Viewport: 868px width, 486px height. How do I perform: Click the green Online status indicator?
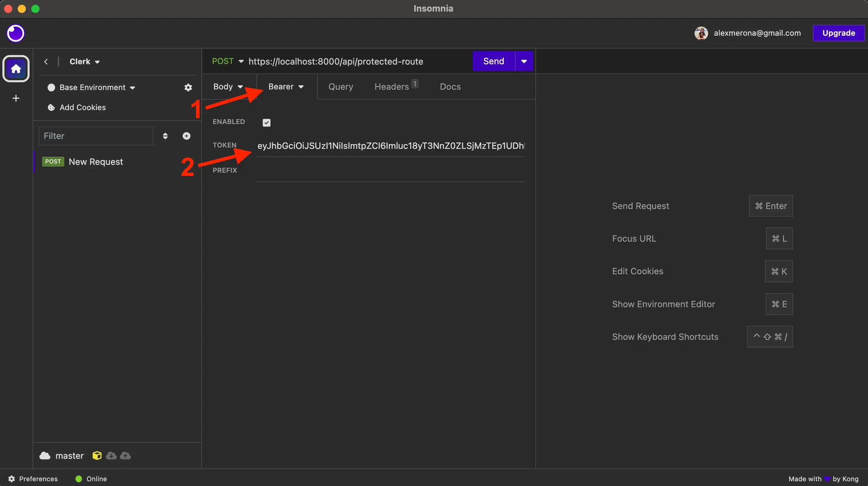pyautogui.click(x=78, y=479)
